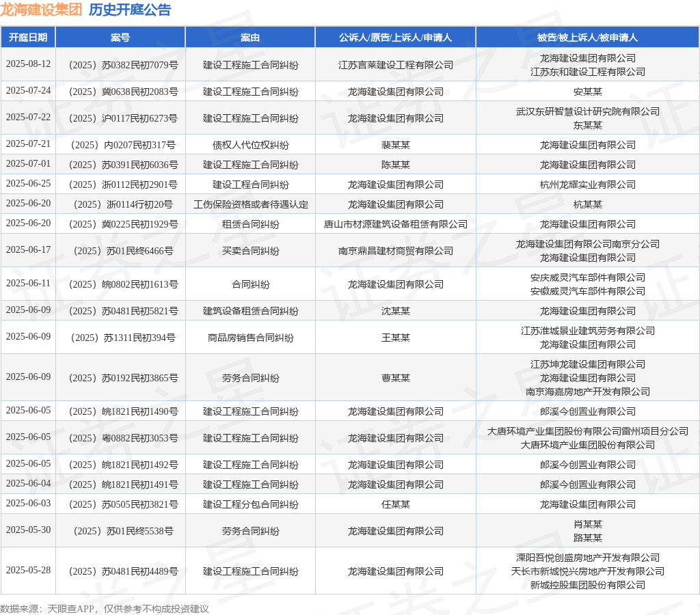Click case number (2025)粤0882民初3053号
Screen dimensions: 700x615
[x=123, y=438]
